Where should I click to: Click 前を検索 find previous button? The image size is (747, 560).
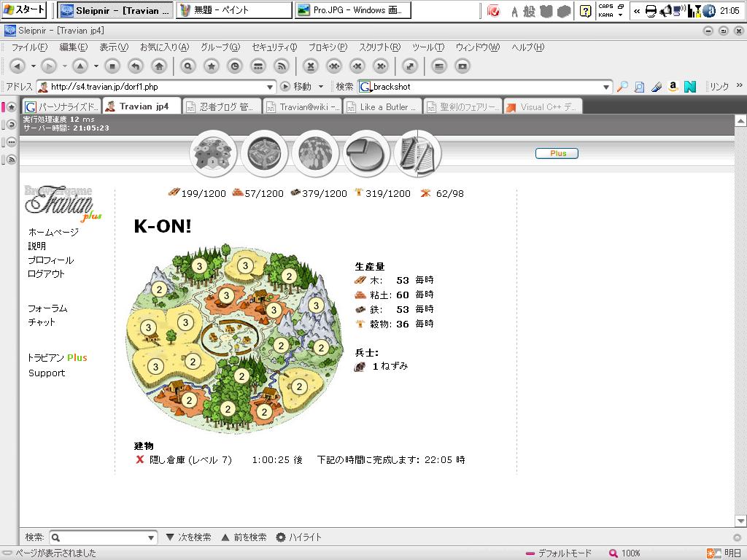click(x=244, y=537)
